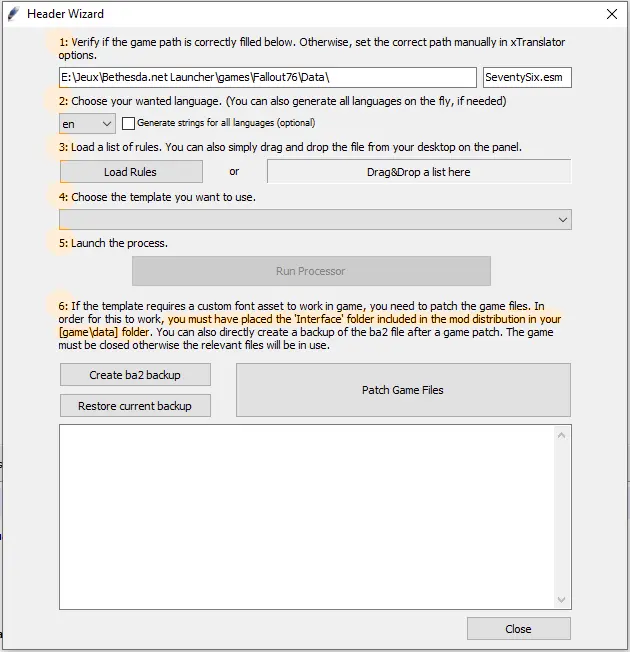Image resolution: width=630 pixels, height=652 pixels.
Task: Close the Header Wizard window with X
Action: coord(611,14)
